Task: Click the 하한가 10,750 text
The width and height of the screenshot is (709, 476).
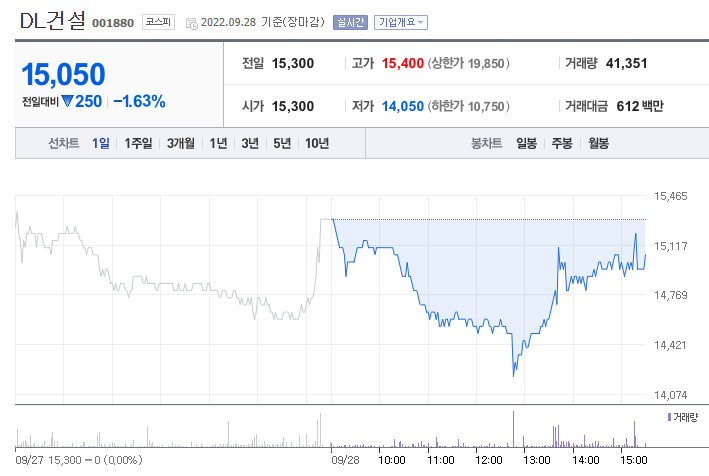Action: 469,106
